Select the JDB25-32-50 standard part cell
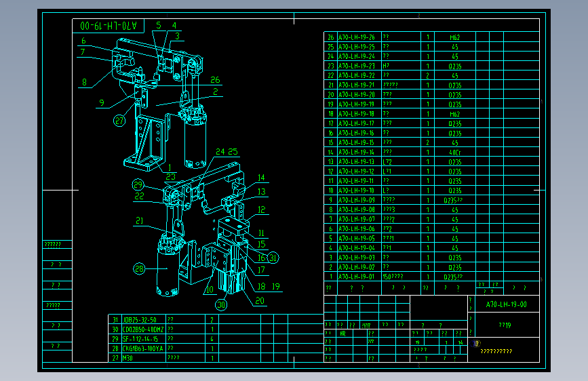This screenshot has height=381, width=588. click(140, 320)
